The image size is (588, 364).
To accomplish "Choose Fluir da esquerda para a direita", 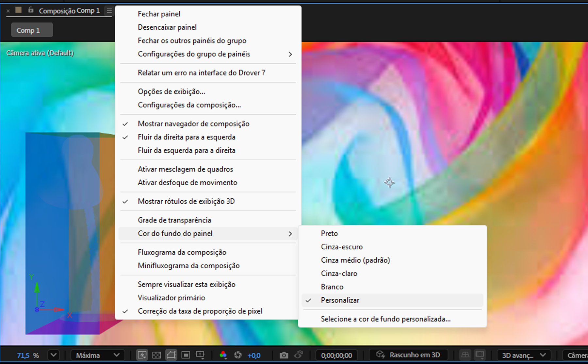I will click(x=186, y=150).
